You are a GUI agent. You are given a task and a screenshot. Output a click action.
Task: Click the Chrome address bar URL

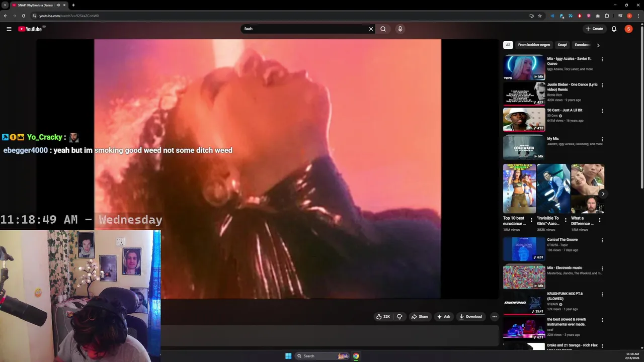(x=69, y=16)
